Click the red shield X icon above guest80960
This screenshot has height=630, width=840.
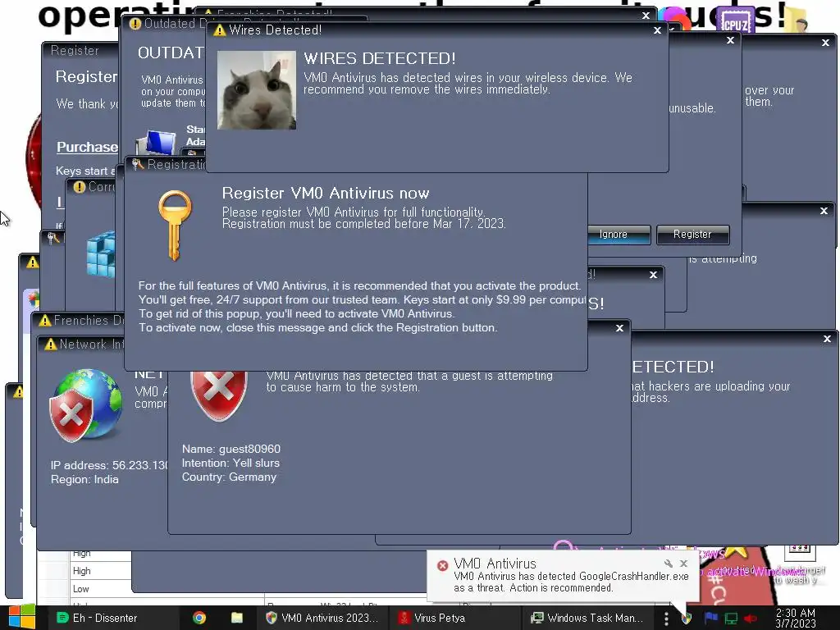(218, 395)
